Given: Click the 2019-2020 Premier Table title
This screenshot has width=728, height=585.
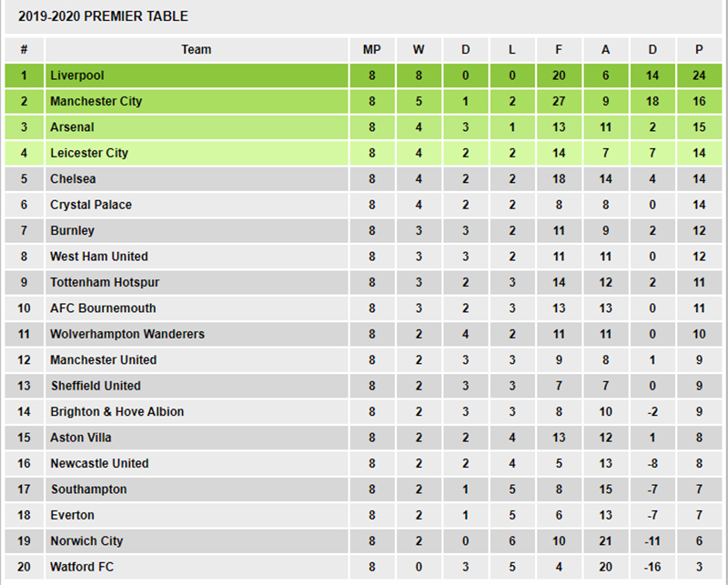Looking at the screenshot, I should pyautogui.click(x=104, y=16).
